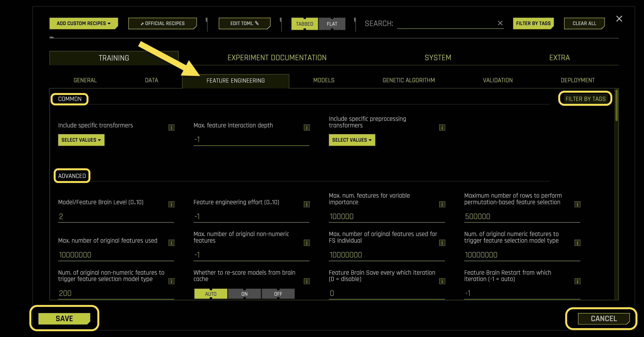
Task: Set re-score models from brain cache to ON
Action: (244, 294)
